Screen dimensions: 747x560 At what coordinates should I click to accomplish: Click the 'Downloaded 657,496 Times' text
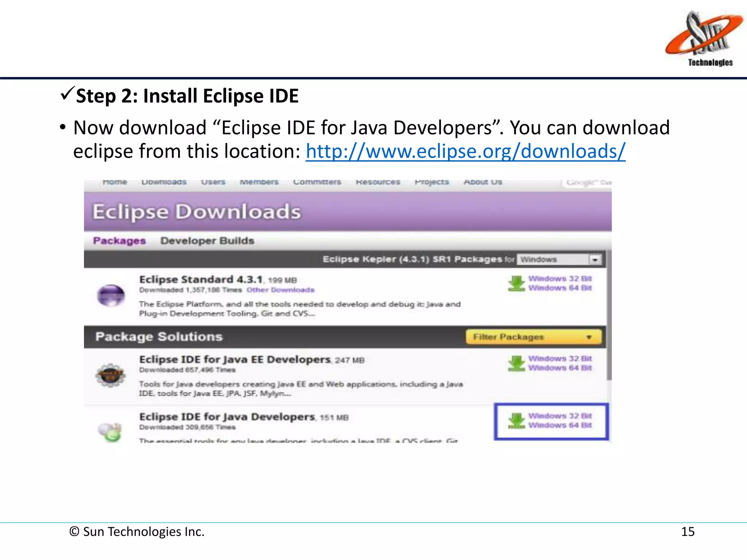tap(187, 370)
